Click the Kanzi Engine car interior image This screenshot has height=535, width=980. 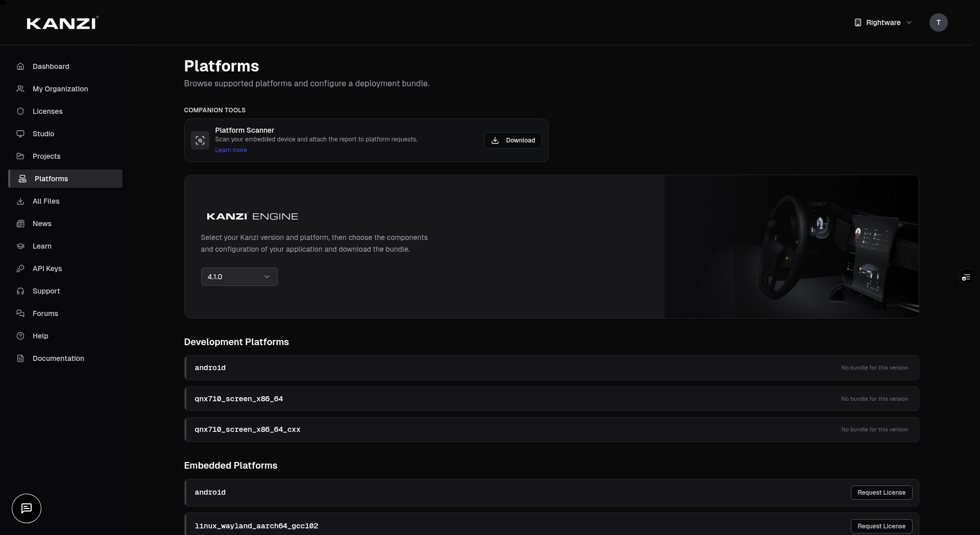click(792, 247)
